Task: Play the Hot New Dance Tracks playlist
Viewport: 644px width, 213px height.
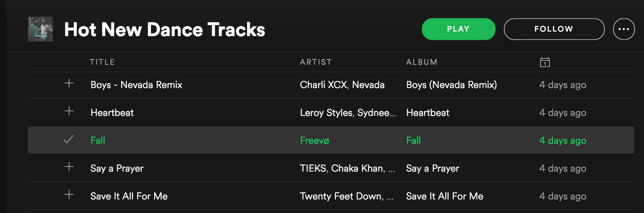Action: pyautogui.click(x=458, y=29)
